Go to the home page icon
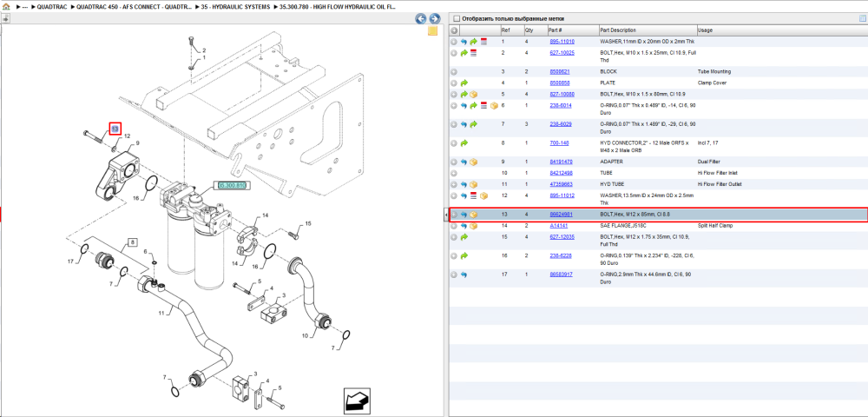 pos(6,8)
